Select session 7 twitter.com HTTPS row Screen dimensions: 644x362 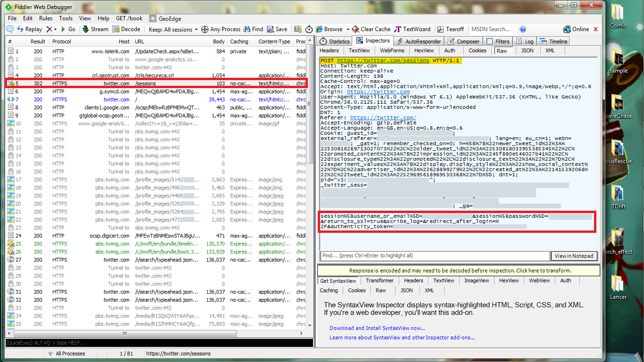(x=156, y=99)
